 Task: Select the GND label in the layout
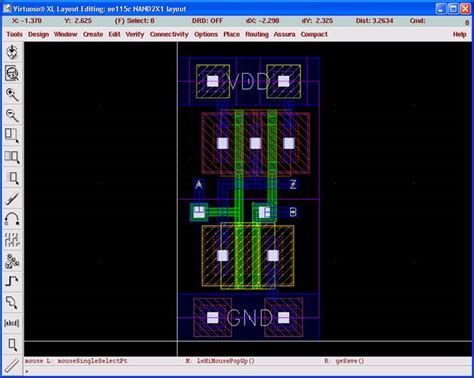coord(249,318)
